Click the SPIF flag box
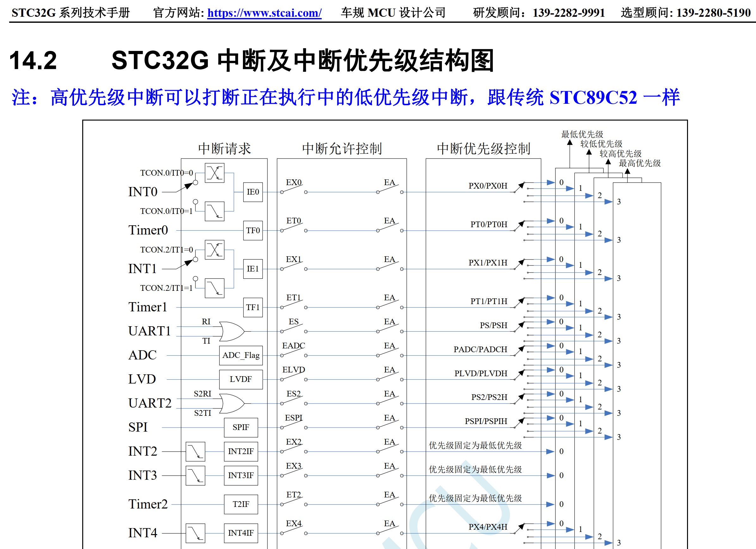Screen dimensions: 756x549 (x=241, y=427)
